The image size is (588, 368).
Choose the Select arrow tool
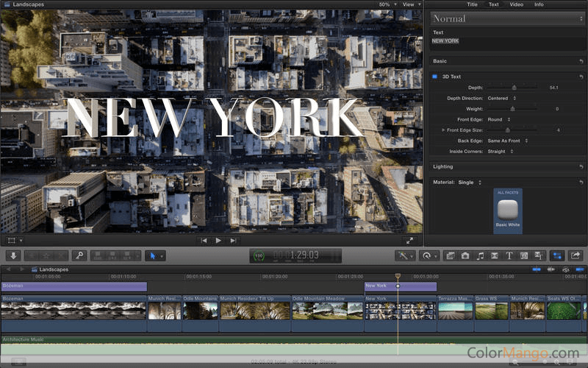152,255
